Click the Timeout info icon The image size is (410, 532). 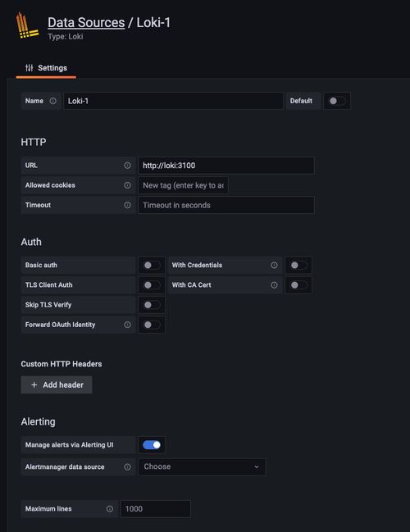pos(127,205)
